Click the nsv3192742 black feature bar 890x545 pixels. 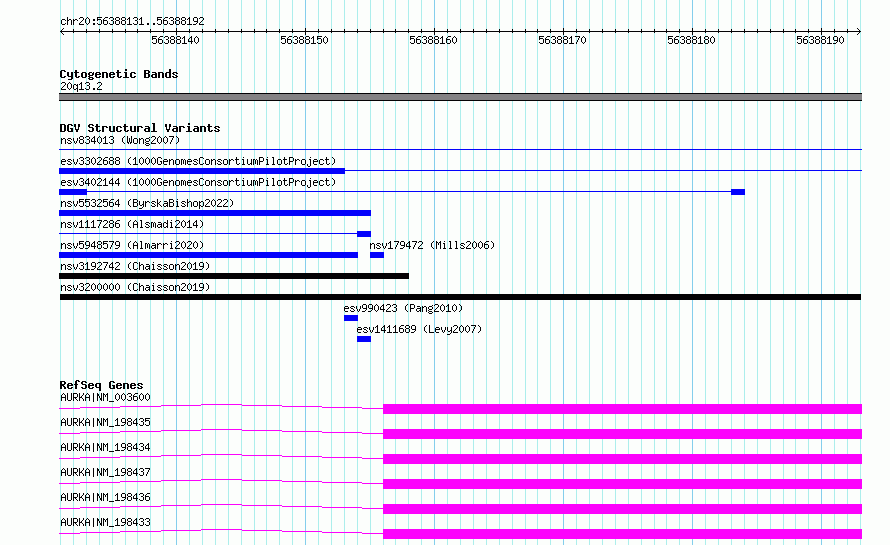pos(234,276)
